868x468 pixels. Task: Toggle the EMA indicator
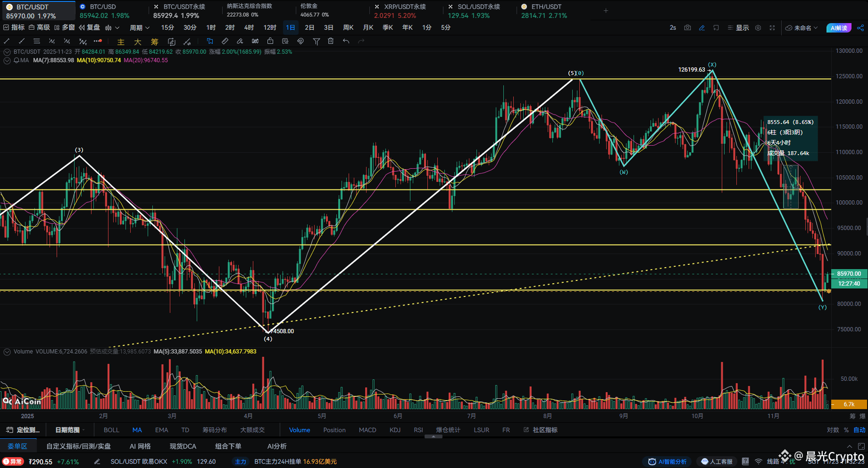pos(162,430)
